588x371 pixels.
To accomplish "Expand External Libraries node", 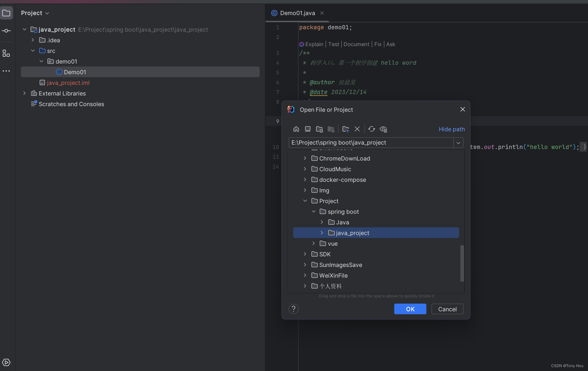I will [x=25, y=93].
